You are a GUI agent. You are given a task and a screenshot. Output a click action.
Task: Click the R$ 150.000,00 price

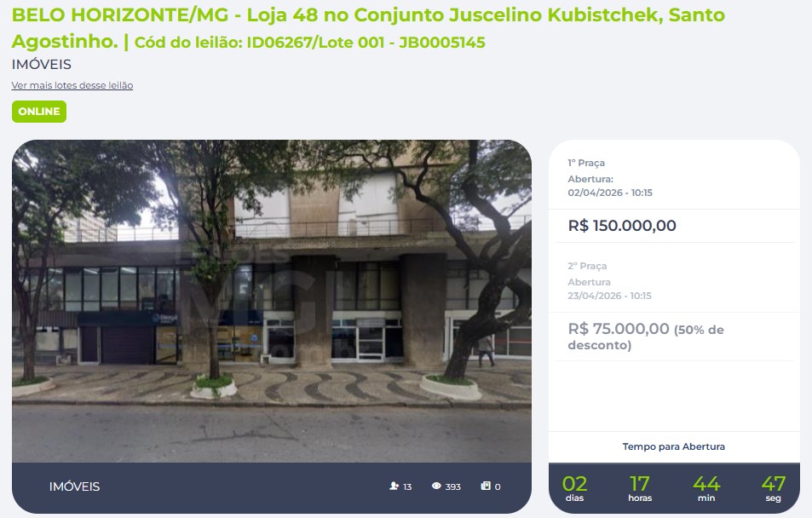[x=622, y=226]
